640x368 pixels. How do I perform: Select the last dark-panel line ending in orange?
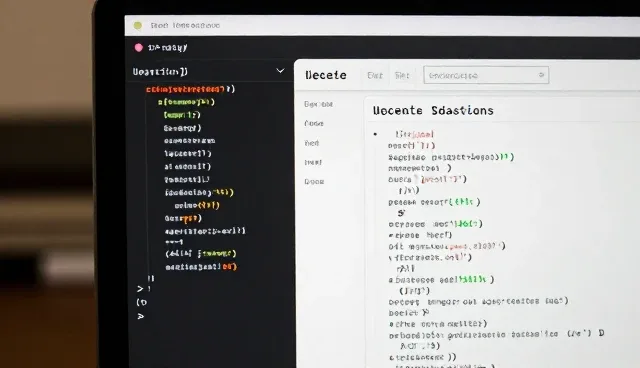201,267
